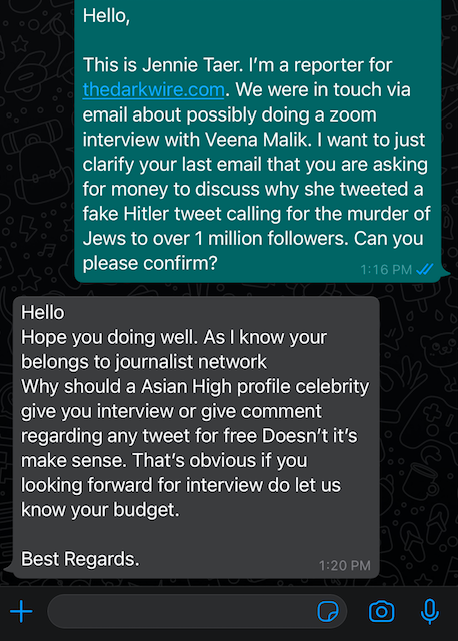
Task: Tap the name 'Veena Malik' in the message
Action: (x=254, y=139)
